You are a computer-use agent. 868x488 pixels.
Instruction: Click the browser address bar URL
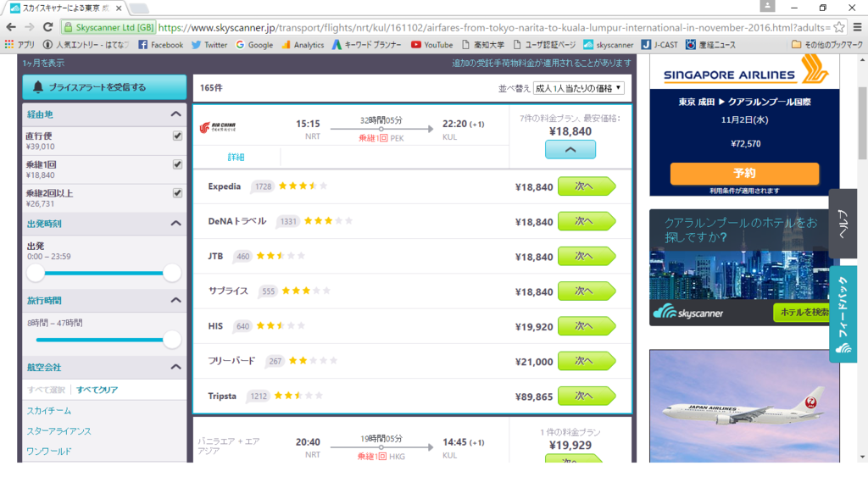point(494,27)
